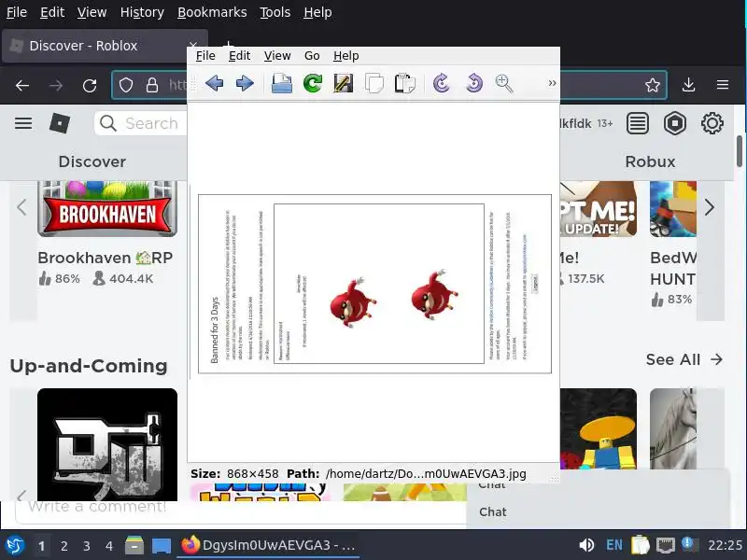Open LXQt application menu bird icon
Image resolution: width=747 pixels, height=560 pixels.
click(15, 545)
